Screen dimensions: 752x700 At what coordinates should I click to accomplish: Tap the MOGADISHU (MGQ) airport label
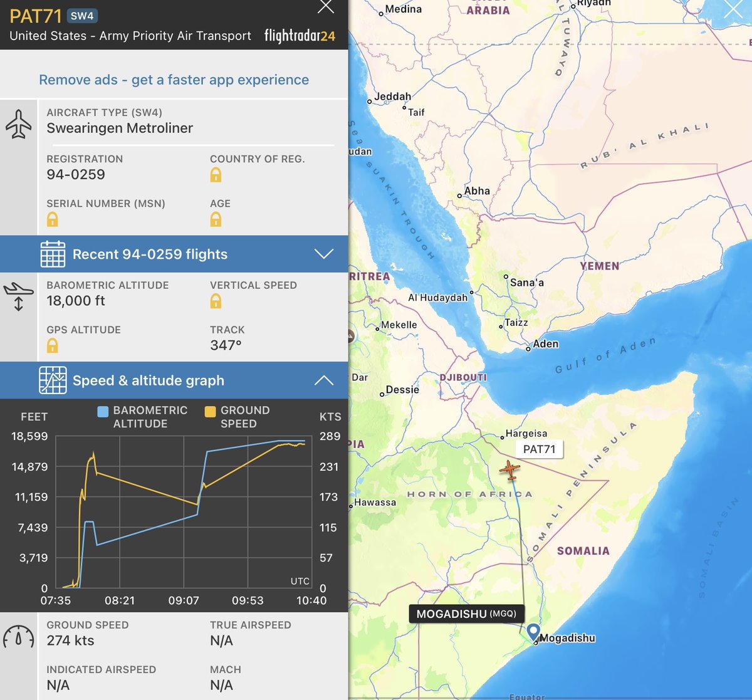click(x=466, y=614)
